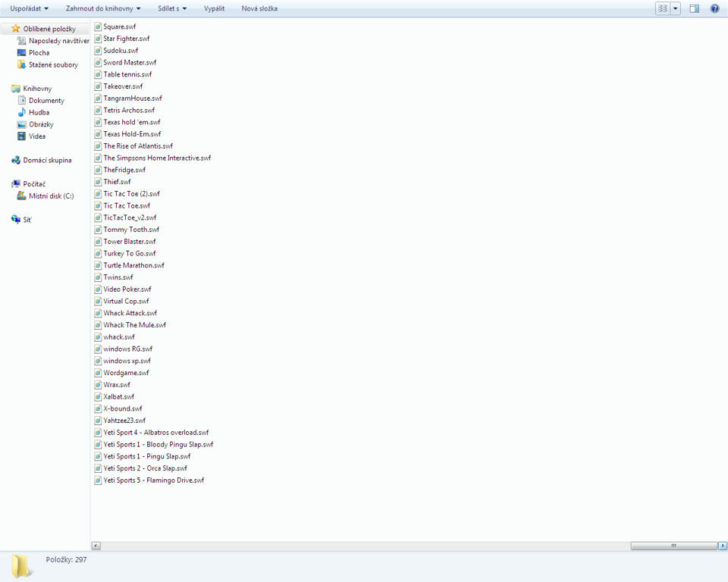This screenshot has height=582, width=728.
Task: Open the help question mark icon
Action: [x=715, y=8]
